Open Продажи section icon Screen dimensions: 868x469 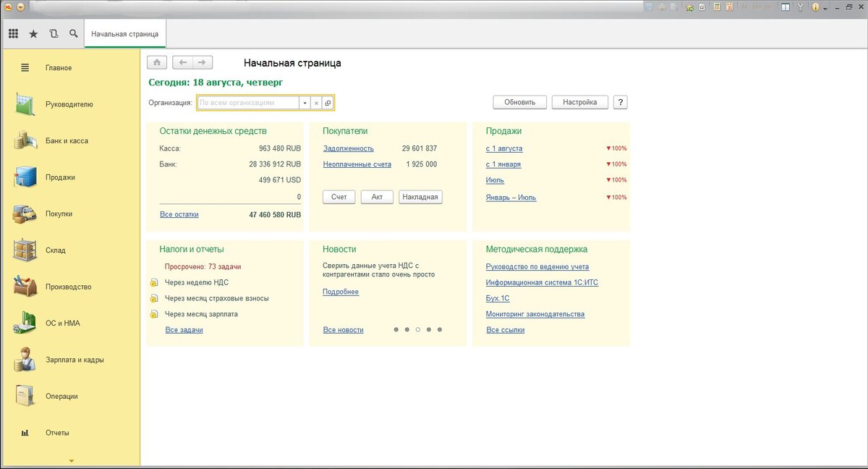26,177
